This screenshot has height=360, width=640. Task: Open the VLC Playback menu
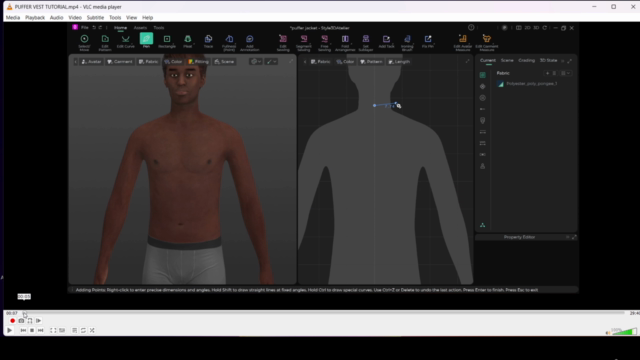click(35, 18)
